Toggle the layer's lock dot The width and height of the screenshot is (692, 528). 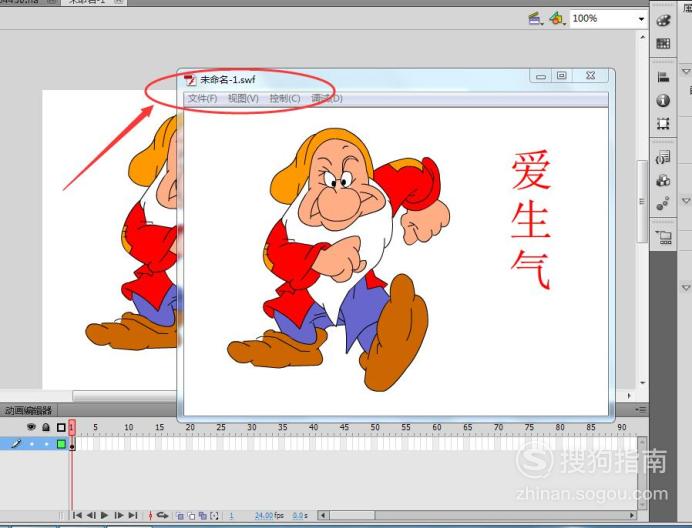coord(46,444)
